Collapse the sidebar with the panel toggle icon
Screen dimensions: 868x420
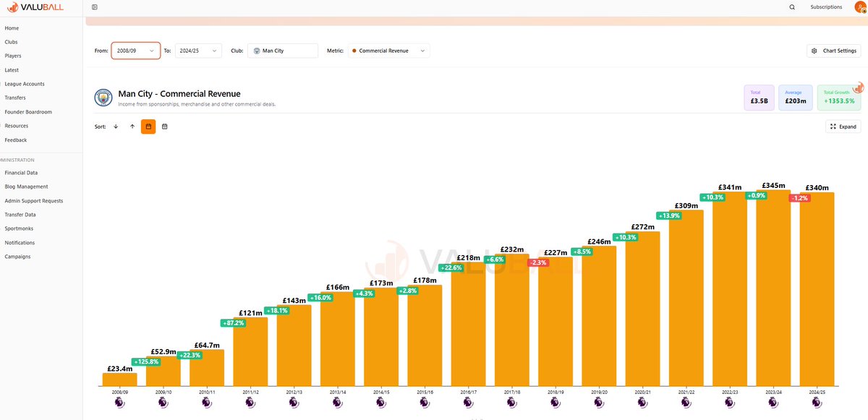95,7
